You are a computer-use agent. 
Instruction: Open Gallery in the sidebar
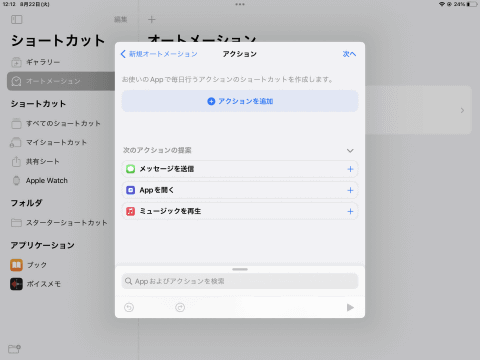[36, 62]
